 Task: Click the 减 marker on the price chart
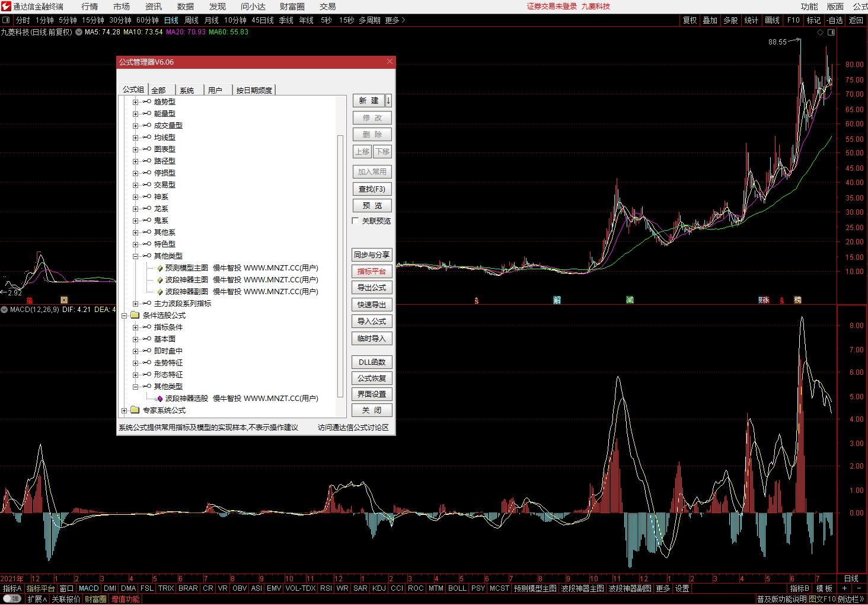pyautogui.click(x=630, y=300)
